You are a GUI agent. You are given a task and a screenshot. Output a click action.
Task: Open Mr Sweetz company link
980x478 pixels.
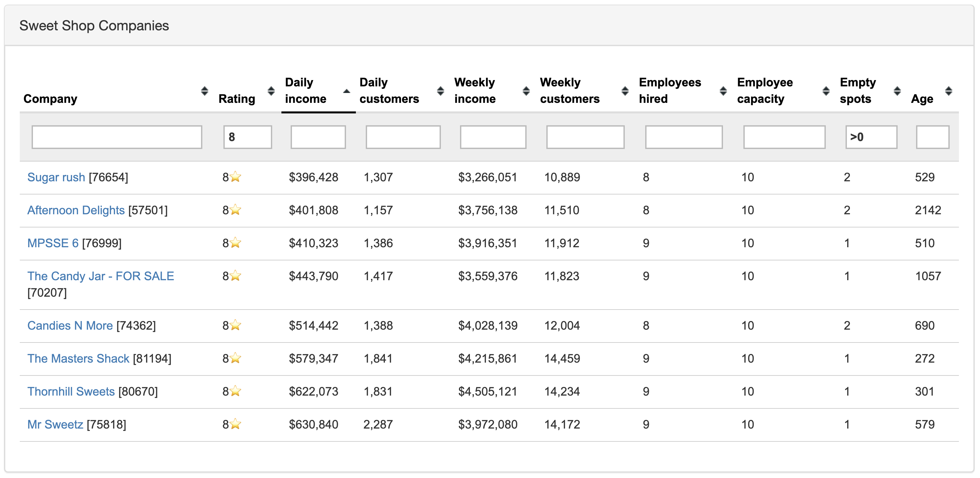(55, 424)
